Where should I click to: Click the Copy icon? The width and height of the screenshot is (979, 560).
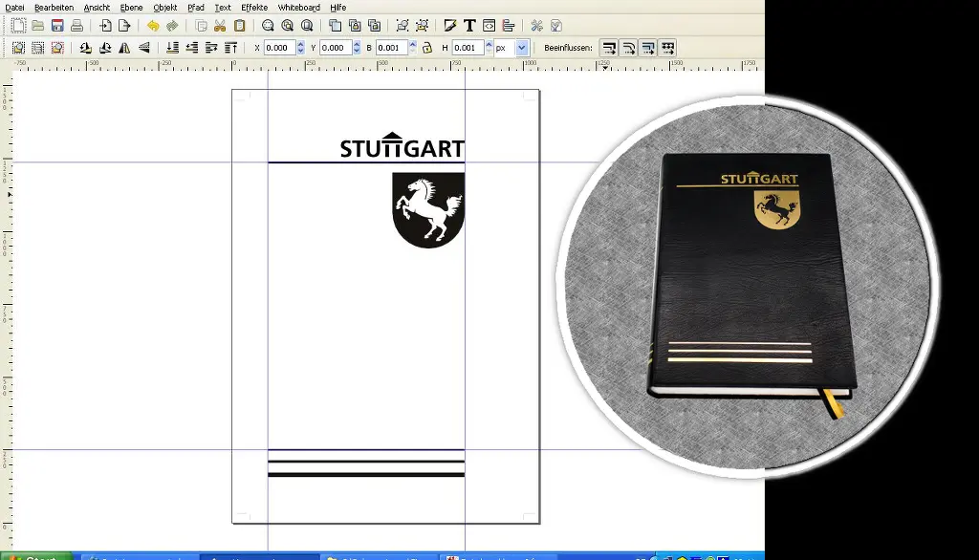(x=201, y=26)
